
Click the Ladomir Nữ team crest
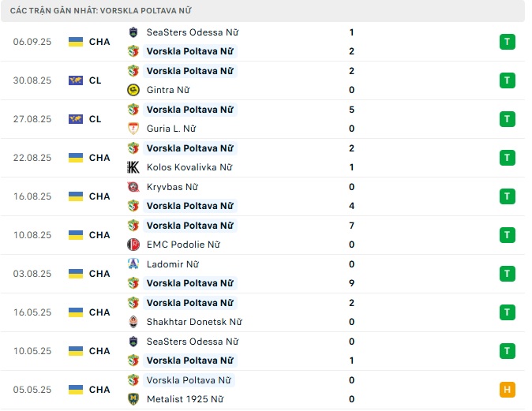(133, 264)
